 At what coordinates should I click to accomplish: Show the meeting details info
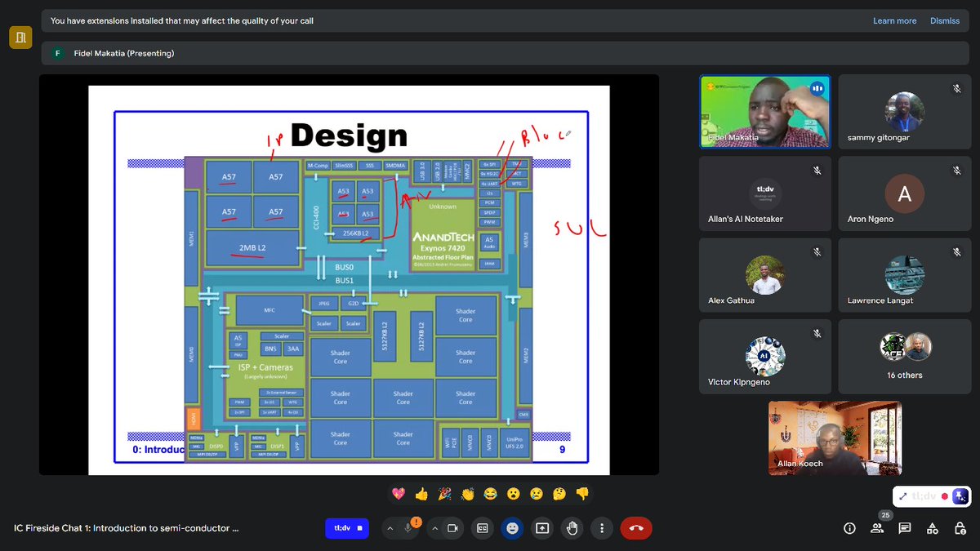[x=849, y=528]
